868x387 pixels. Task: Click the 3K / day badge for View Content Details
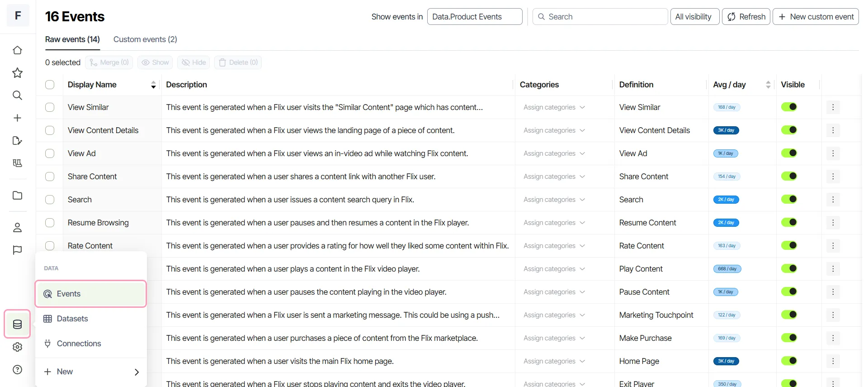pos(726,130)
